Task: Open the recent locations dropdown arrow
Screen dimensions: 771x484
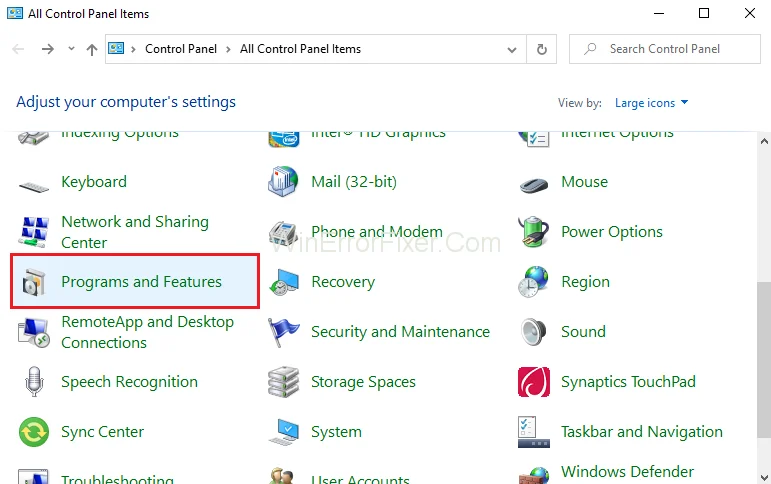Action: (x=71, y=49)
